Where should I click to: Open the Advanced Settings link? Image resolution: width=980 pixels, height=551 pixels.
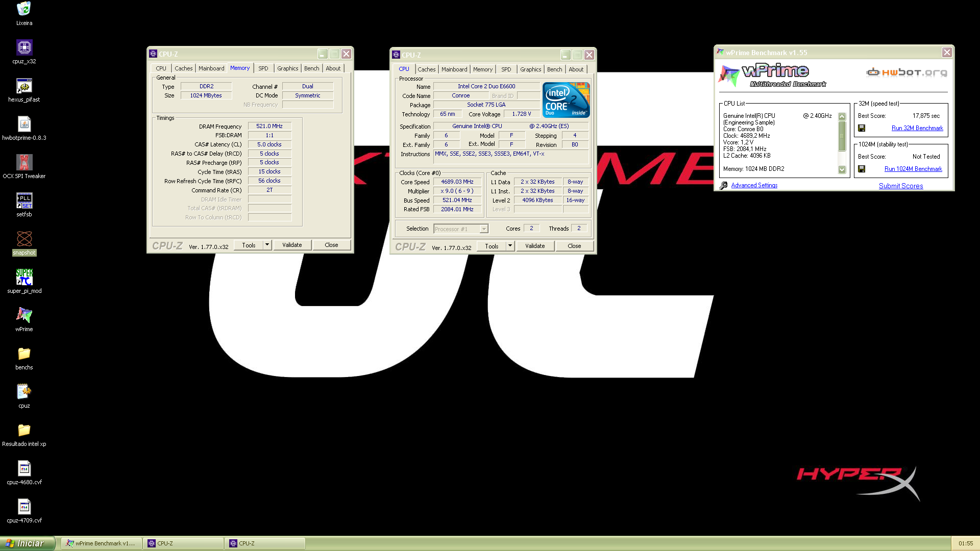[x=754, y=185]
